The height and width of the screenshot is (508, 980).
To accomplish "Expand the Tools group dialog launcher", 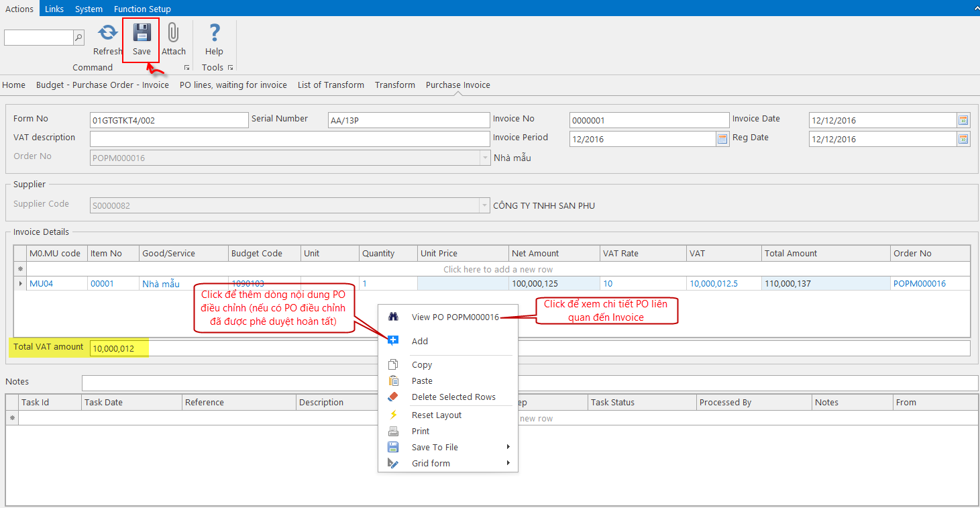I will tap(230, 68).
